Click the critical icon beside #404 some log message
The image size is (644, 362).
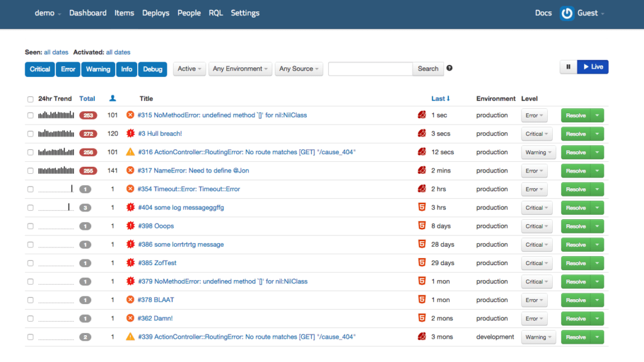[130, 207]
